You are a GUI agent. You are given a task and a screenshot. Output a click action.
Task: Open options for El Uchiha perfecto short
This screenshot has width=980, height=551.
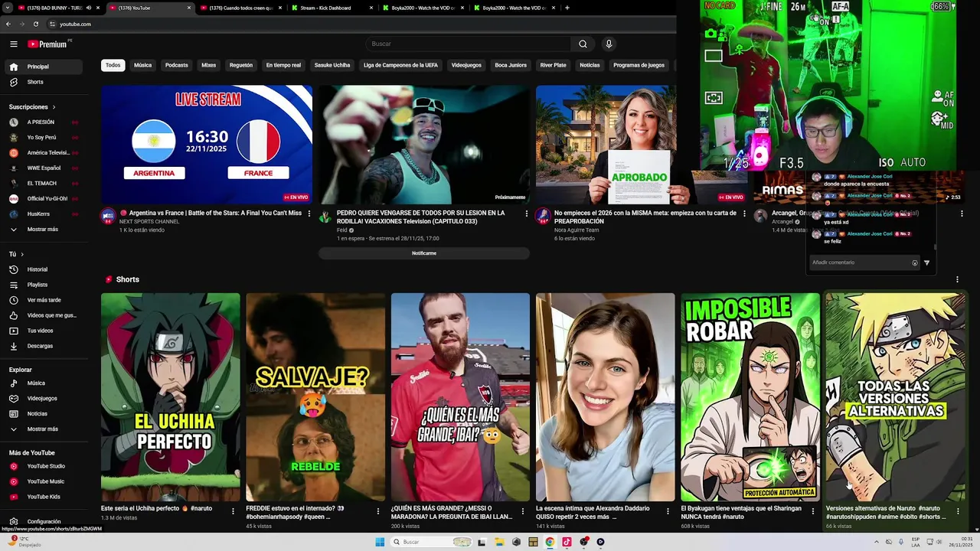[234, 510]
